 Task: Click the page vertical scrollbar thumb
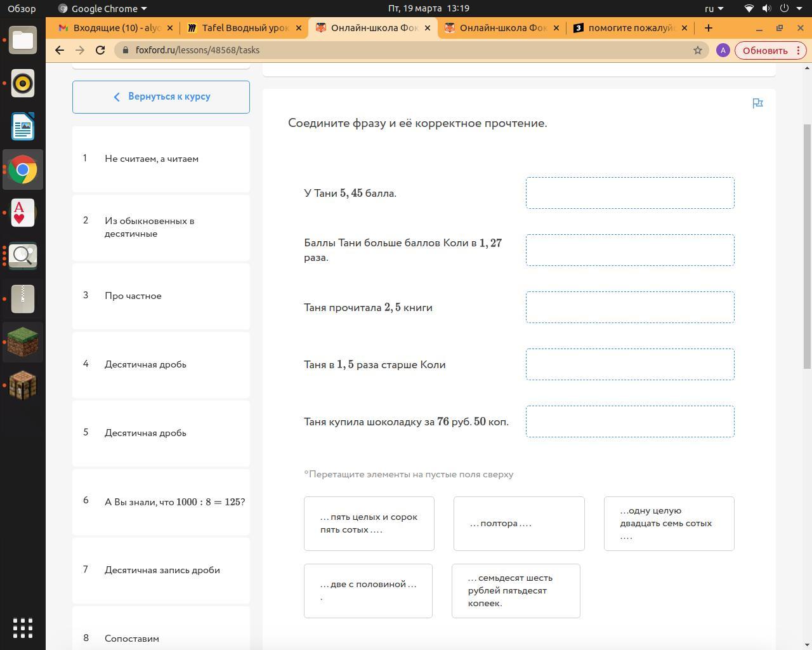pyautogui.click(x=807, y=246)
